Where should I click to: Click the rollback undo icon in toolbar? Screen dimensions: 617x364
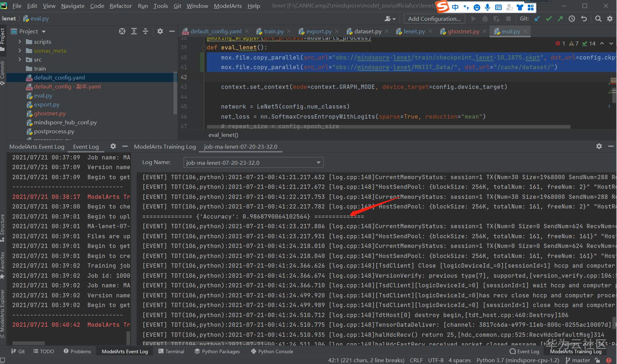(584, 19)
